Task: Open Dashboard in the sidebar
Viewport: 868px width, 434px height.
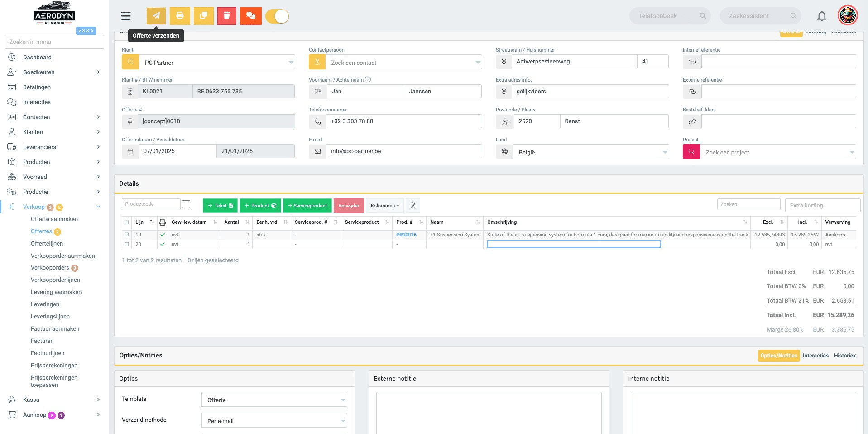Action: click(x=37, y=57)
